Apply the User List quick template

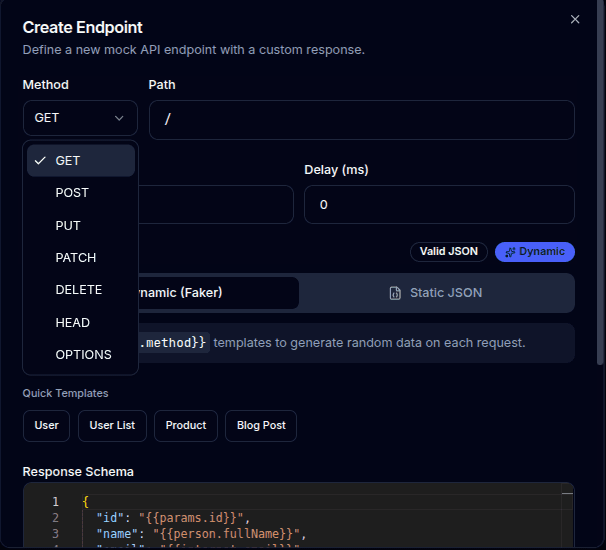[x=112, y=426]
